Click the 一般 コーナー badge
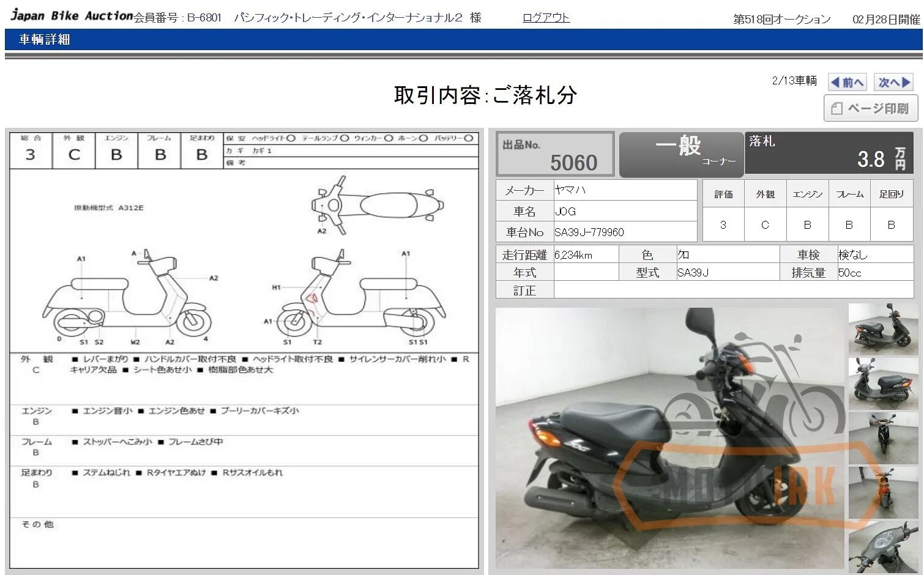The image size is (924, 575). [681, 154]
